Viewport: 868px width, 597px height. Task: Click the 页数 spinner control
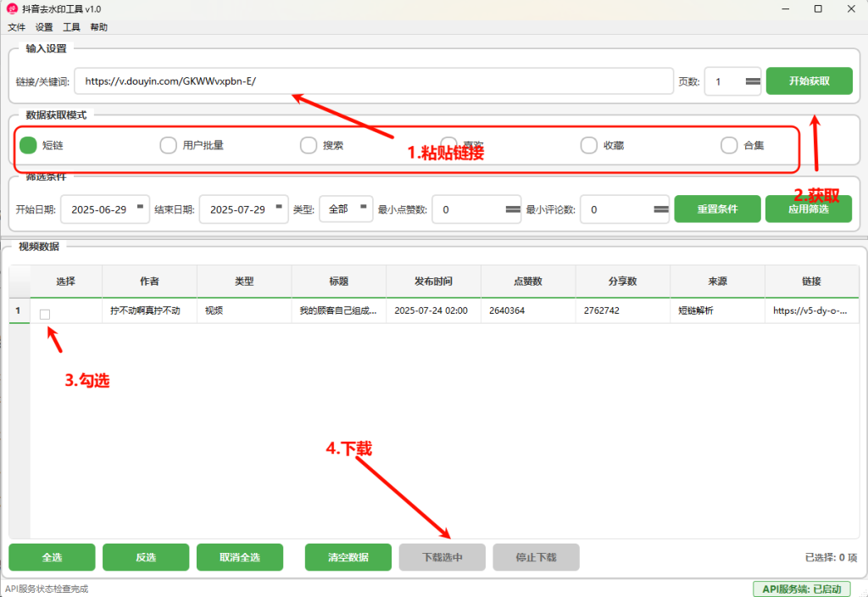pos(753,81)
